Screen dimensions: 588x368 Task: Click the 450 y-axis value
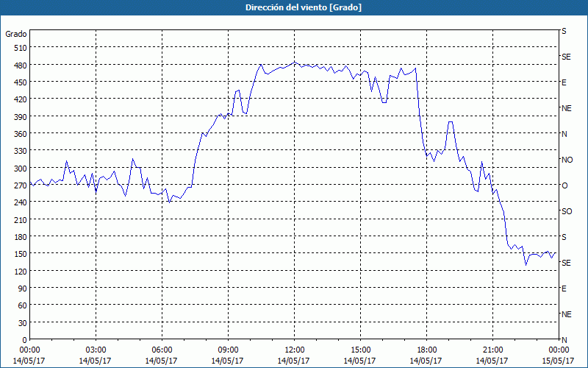pos(21,82)
